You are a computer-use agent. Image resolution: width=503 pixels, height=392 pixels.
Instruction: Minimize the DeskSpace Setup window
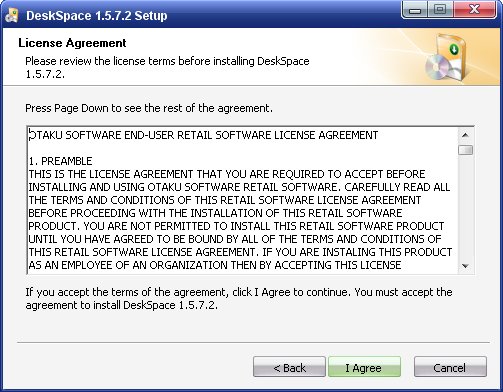[x=415, y=10]
